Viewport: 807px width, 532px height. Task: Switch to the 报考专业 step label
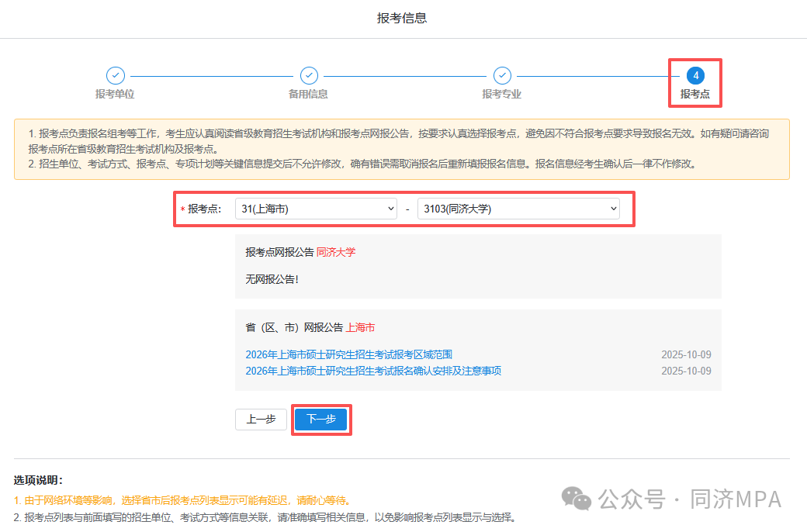pyautogui.click(x=501, y=95)
